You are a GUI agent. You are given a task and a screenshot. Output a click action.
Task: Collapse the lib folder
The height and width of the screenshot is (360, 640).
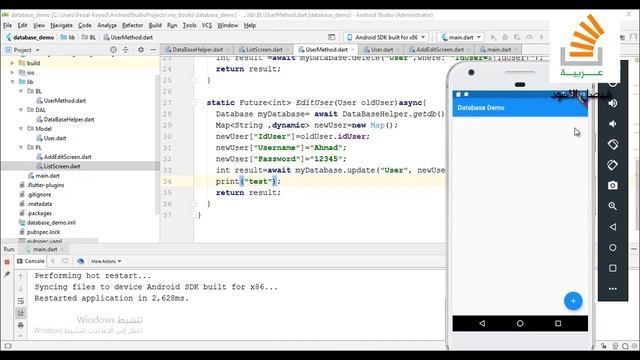(x=12, y=82)
